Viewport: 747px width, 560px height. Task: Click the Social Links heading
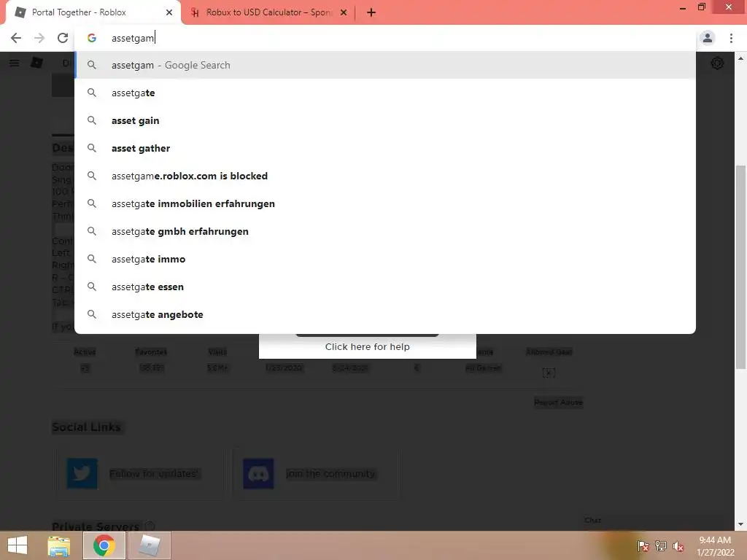pos(86,427)
